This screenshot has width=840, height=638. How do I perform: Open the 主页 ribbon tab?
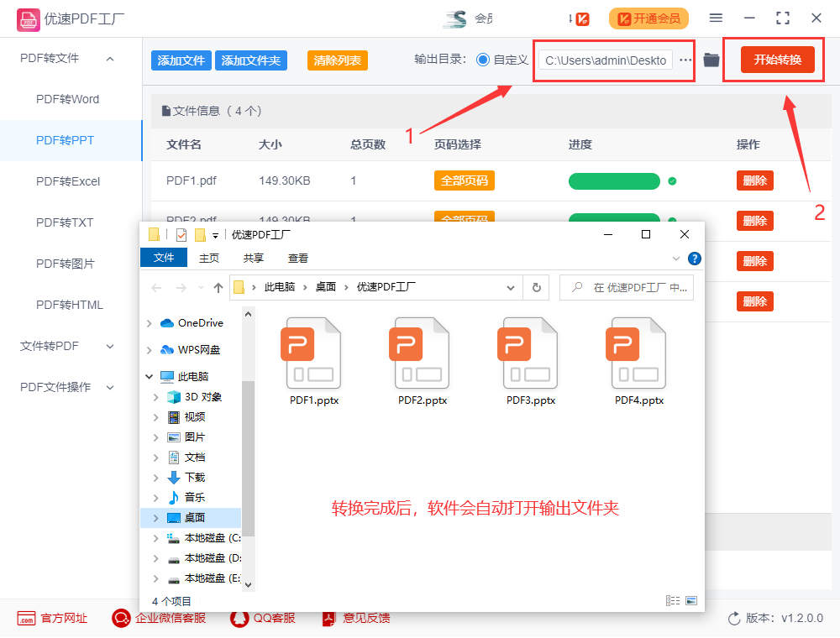click(209, 258)
